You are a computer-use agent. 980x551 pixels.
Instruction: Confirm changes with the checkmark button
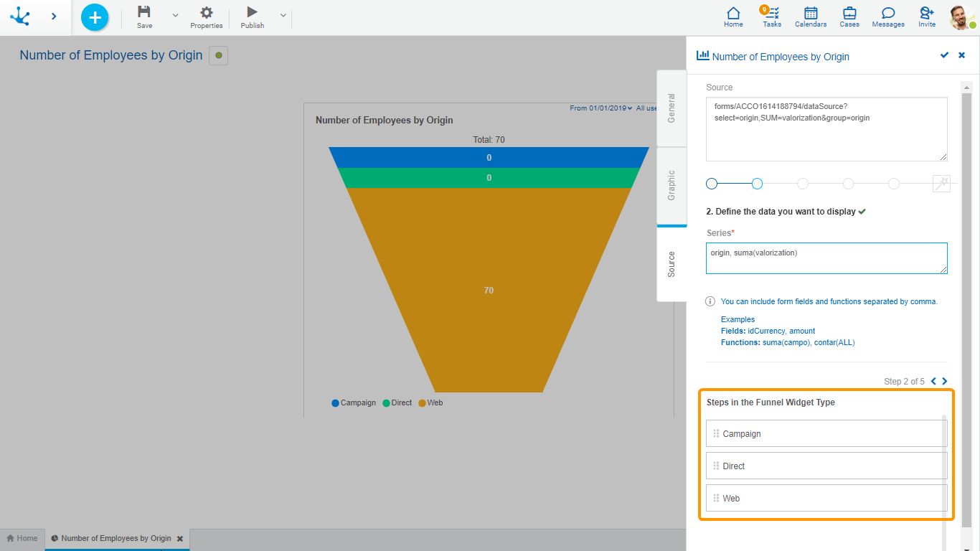pos(944,55)
